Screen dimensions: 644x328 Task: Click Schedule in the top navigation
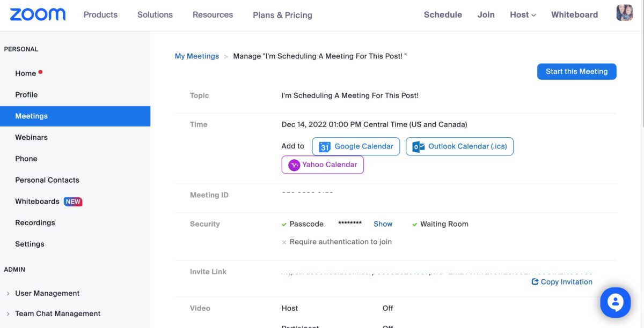442,15
